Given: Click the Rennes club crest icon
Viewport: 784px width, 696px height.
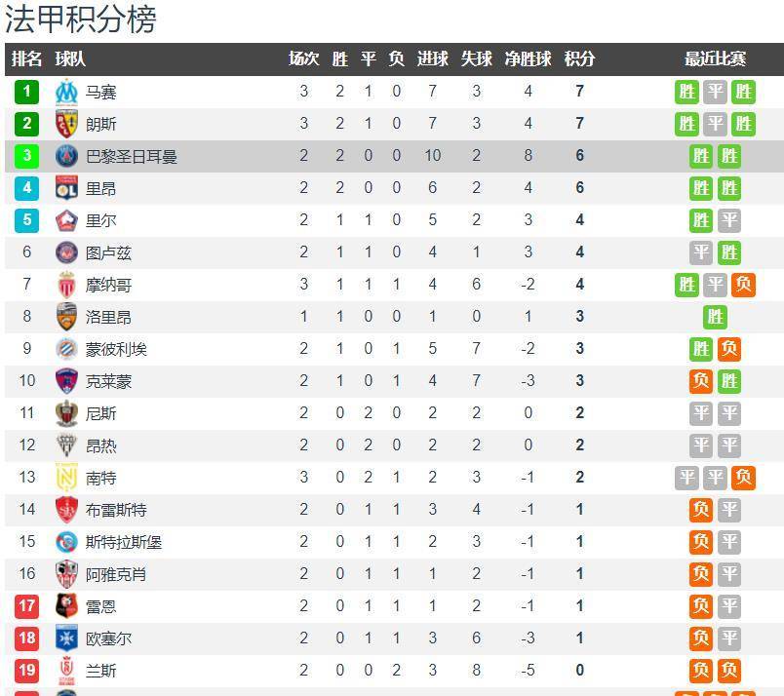Looking at the screenshot, I should [x=66, y=606].
